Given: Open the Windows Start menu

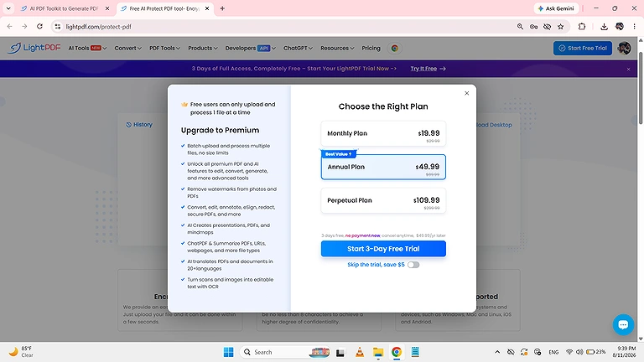Looking at the screenshot, I should coord(228,352).
